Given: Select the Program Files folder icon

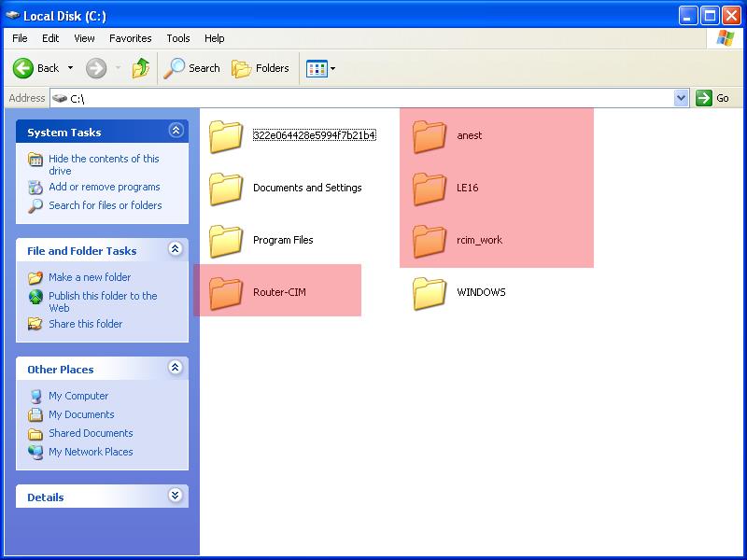Looking at the screenshot, I should pyautogui.click(x=226, y=241).
